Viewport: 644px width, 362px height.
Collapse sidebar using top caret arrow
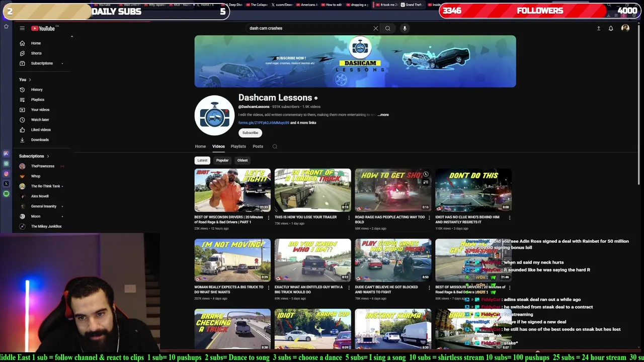tap(71, 37)
